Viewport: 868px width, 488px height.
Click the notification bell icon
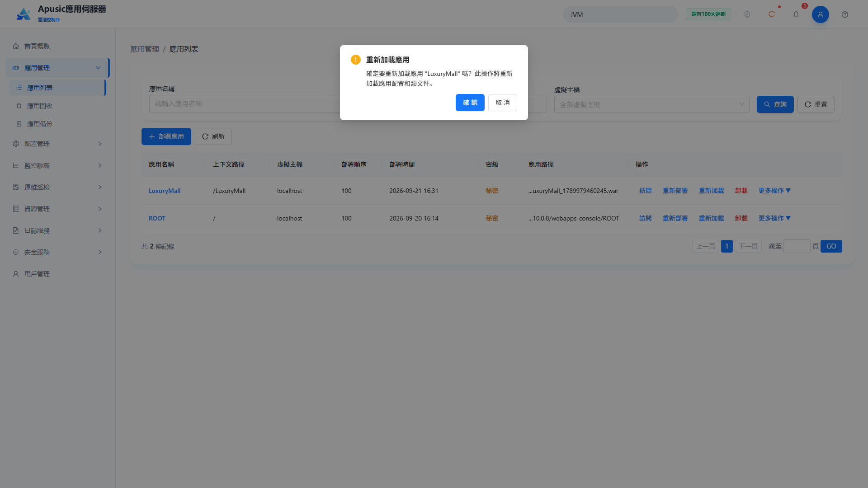click(x=796, y=14)
